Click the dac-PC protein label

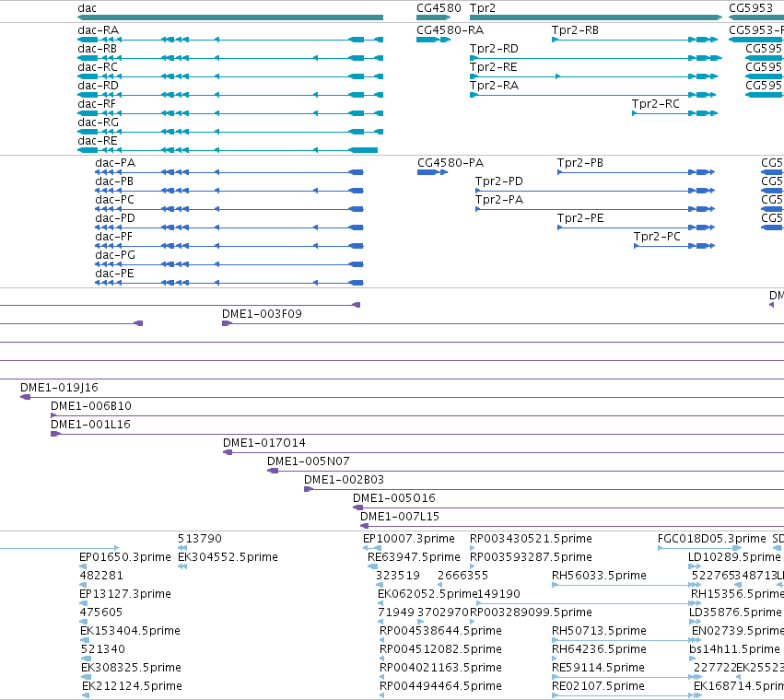click(x=114, y=200)
